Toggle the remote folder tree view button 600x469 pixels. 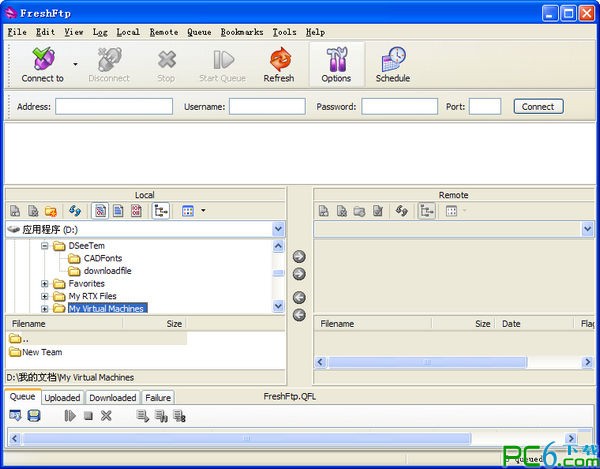427,211
